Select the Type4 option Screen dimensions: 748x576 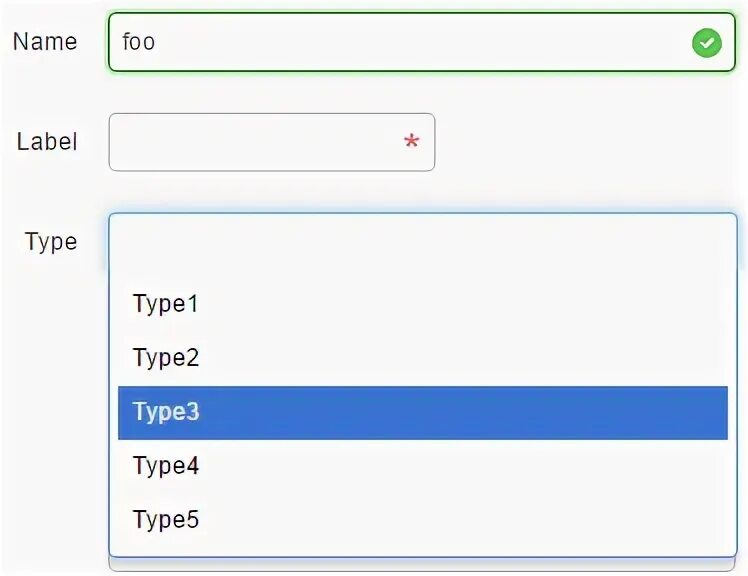click(x=166, y=466)
